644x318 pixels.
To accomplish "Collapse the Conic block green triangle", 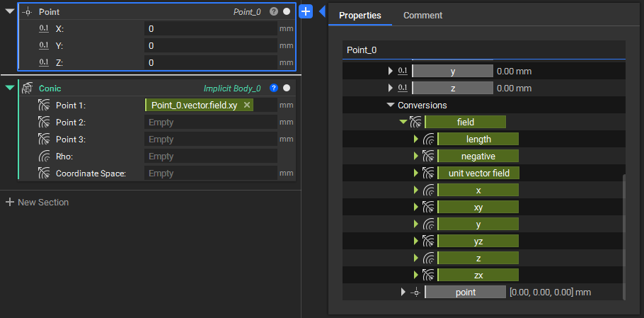I will (x=9, y=89).
